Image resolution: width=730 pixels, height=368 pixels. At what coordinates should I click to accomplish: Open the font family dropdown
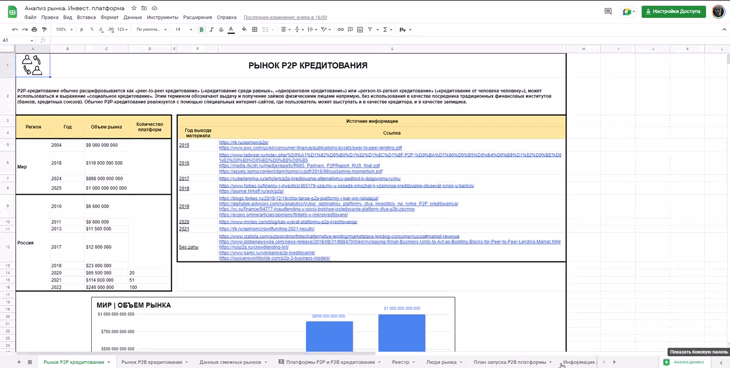[152, 29]
